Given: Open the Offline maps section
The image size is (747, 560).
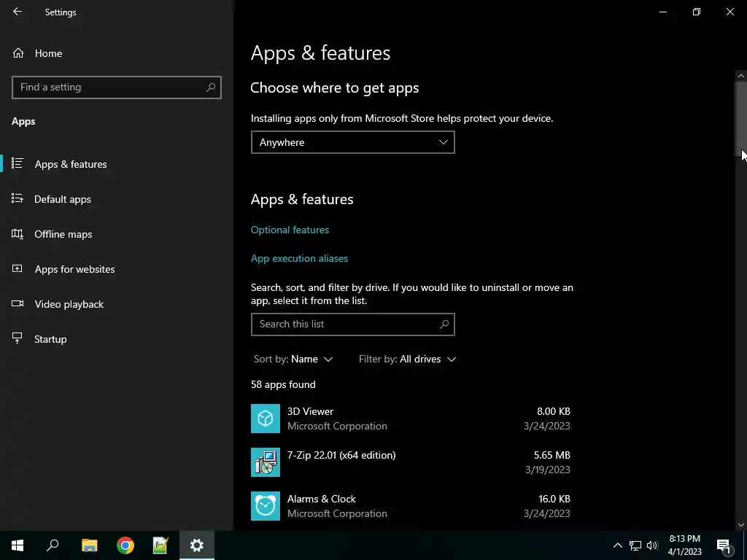Looking at the screenshot, I should (117, 234).
